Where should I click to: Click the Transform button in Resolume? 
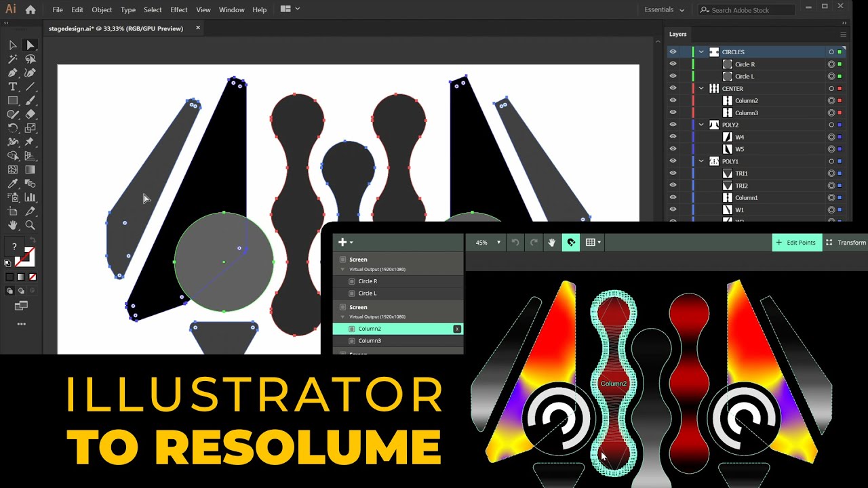[x=846, y=243]
